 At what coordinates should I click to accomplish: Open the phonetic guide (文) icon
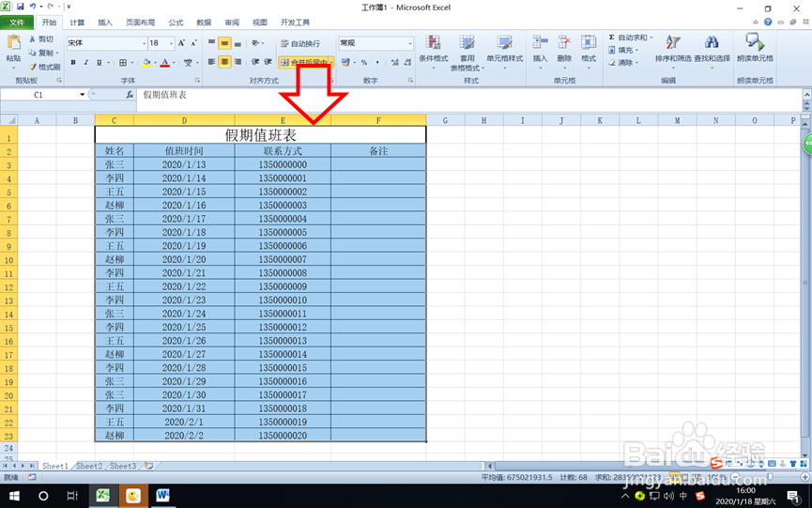pyautogui.click(x=188, y=62)
